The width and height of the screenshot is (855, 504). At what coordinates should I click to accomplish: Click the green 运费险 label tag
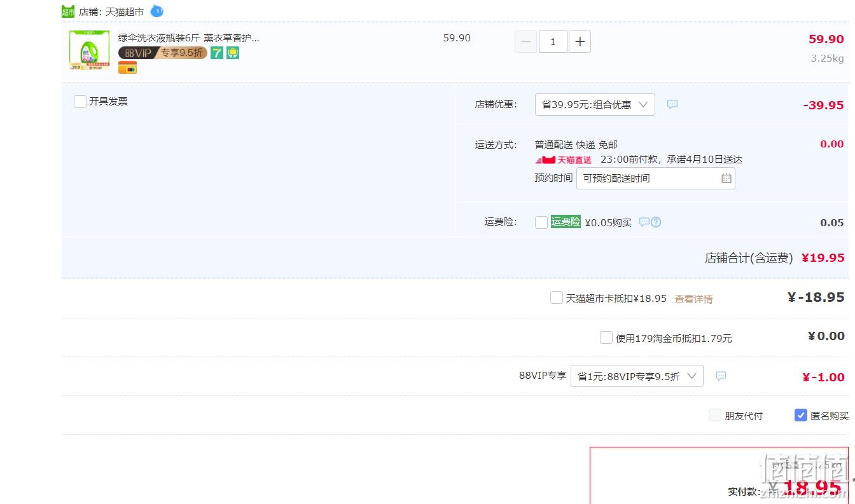pos(566,222)
